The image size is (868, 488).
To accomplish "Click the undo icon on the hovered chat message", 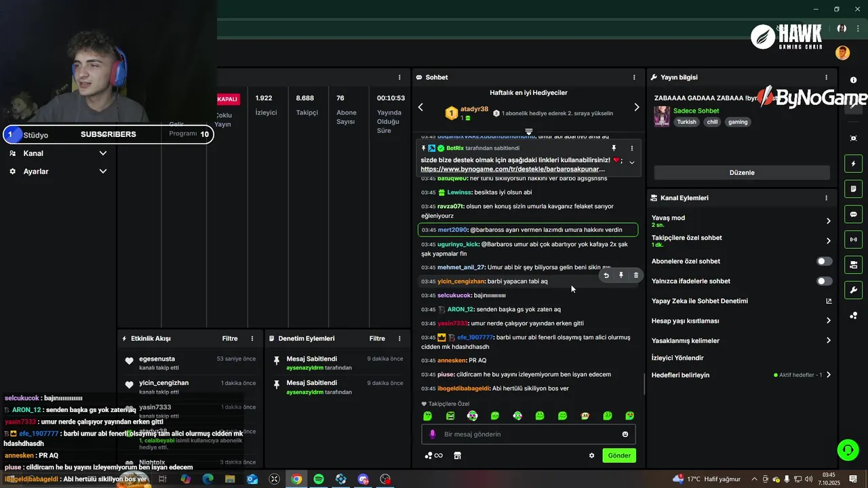I will tap(606, 275).
